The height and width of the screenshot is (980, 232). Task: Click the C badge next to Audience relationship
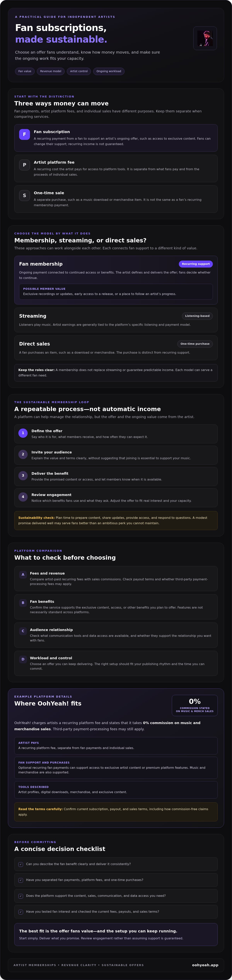coord(23,631)
